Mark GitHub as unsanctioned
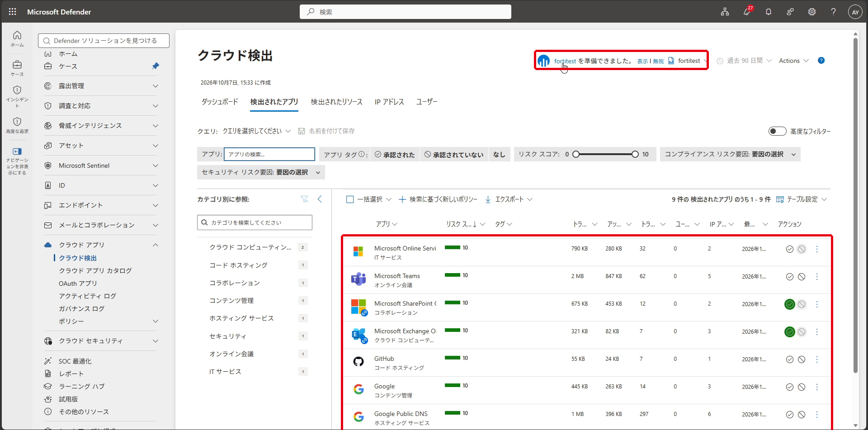 tap(802, 359)
